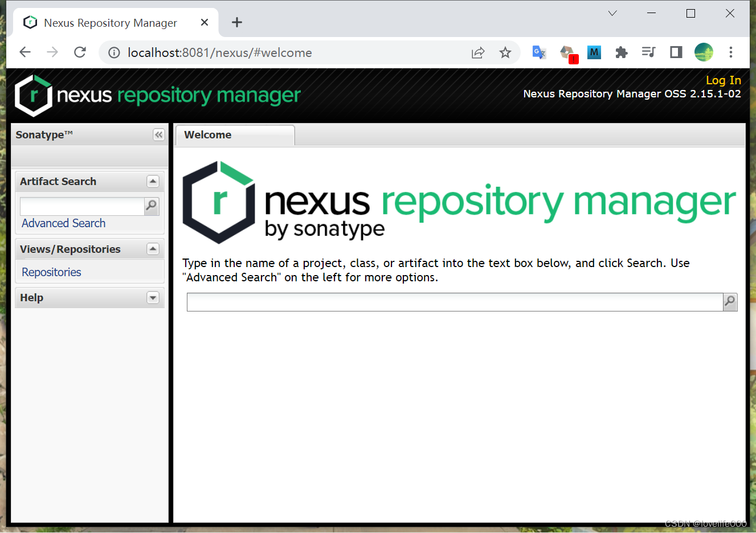Click the Nexus Repository Manager OSS version text
This screenshot has height=533, width=756.
coord(632,94)
